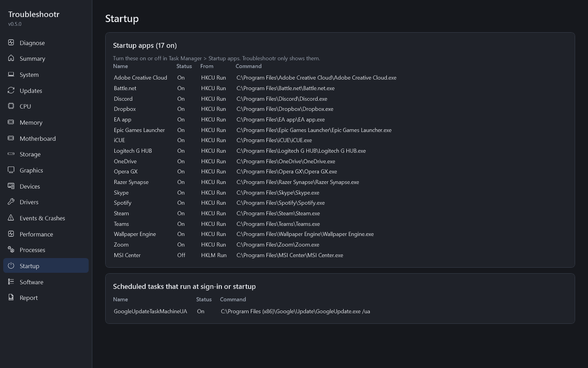Click the Processes gears icon
This screenshot has width=588, height=368.
tap(11, 250)
